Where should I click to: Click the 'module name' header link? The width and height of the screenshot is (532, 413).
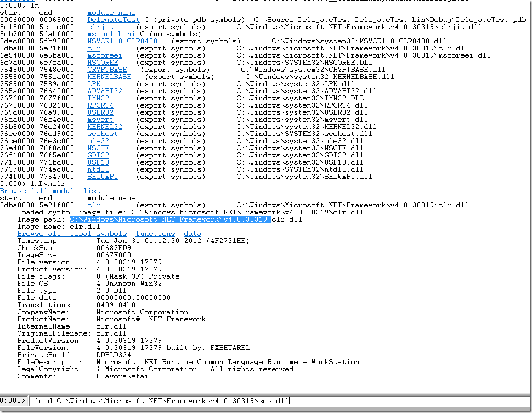click(111, 13)
